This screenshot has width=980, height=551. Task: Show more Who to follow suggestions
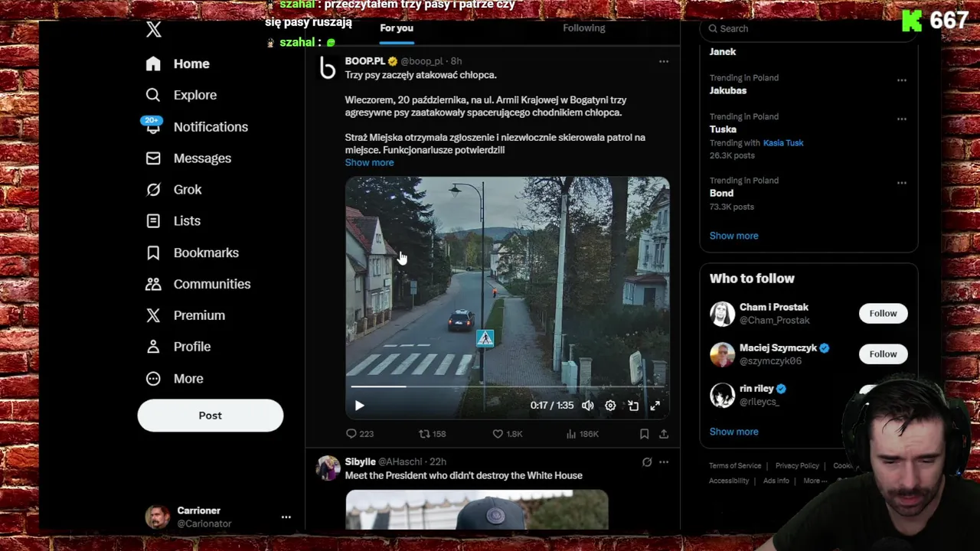point(733,432)
